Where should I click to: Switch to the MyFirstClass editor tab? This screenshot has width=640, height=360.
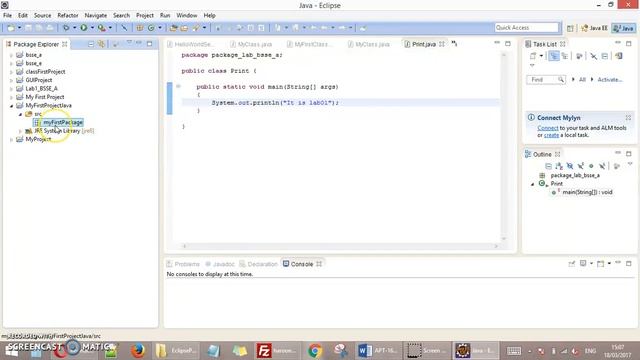[x=313, y=44]
